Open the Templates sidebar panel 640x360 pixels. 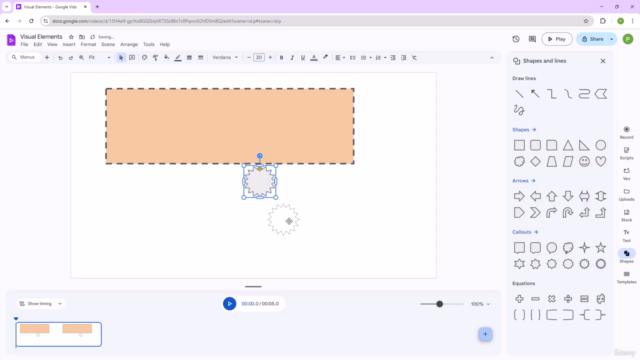pos(626,277)
